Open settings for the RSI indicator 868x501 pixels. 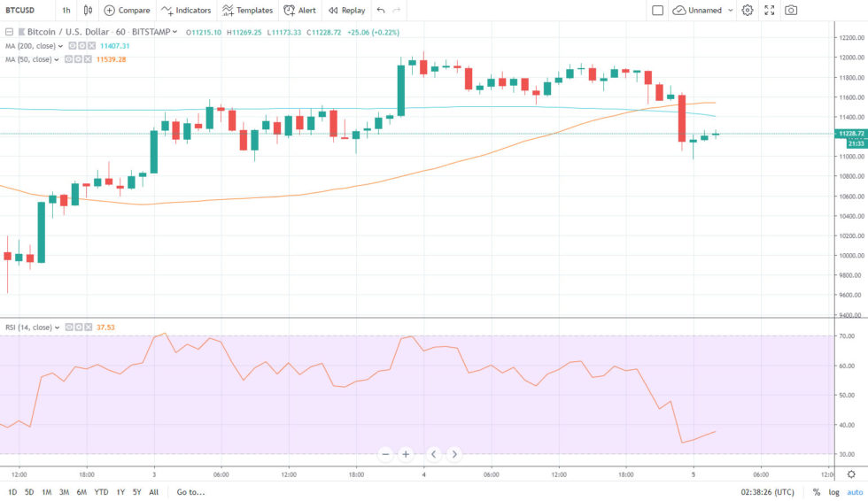coord(79,328)
